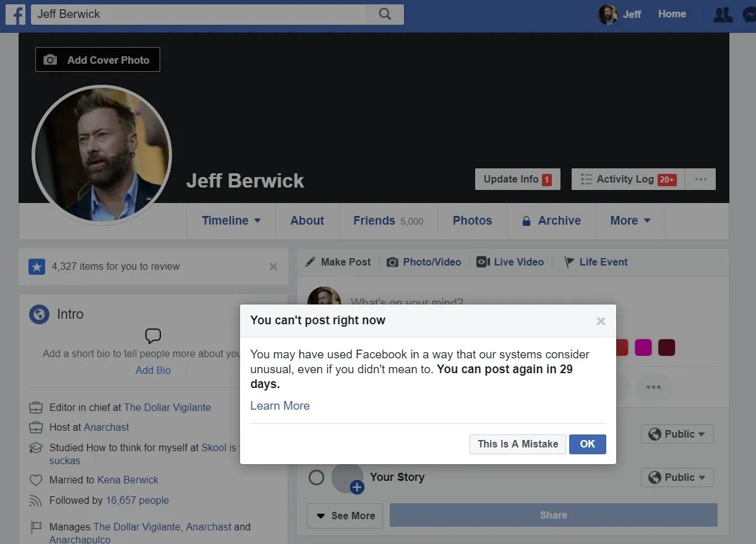
Task: Open the friend requests icon
Action: pos(723,14)
